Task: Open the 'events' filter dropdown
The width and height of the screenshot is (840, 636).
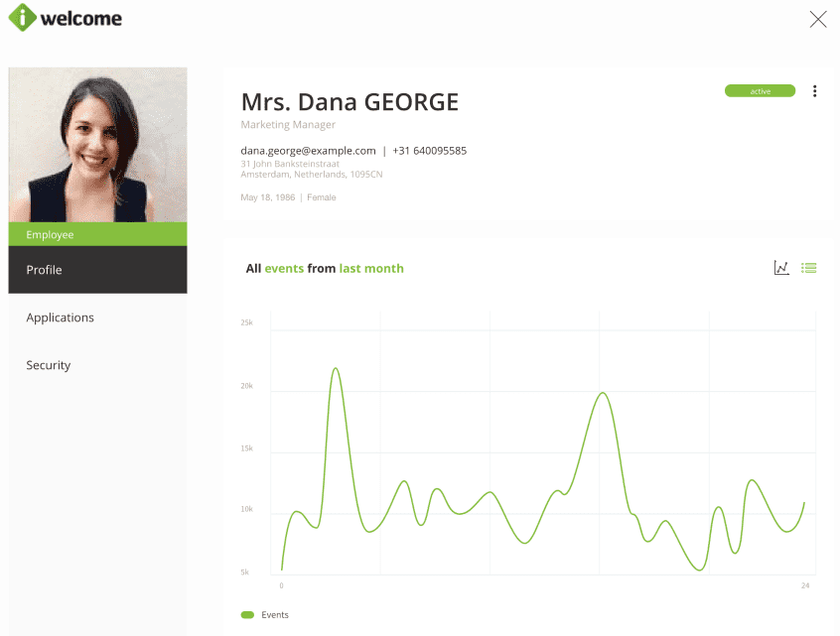Action: point(284,269)
